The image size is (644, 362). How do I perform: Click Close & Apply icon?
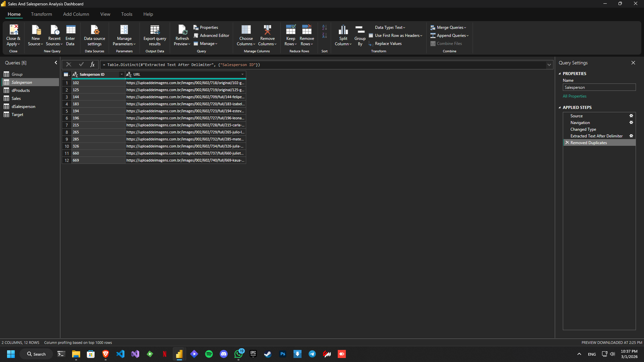(13, 30)
